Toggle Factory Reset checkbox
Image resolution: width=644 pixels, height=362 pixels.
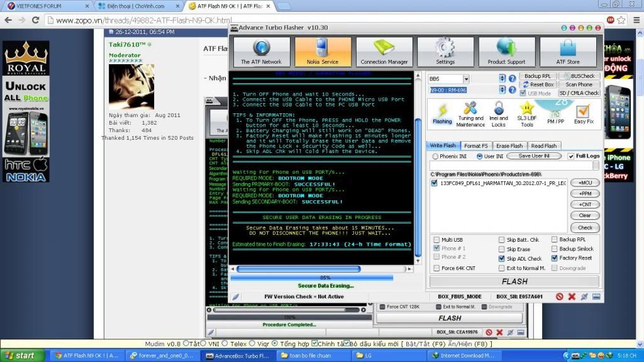555,258
